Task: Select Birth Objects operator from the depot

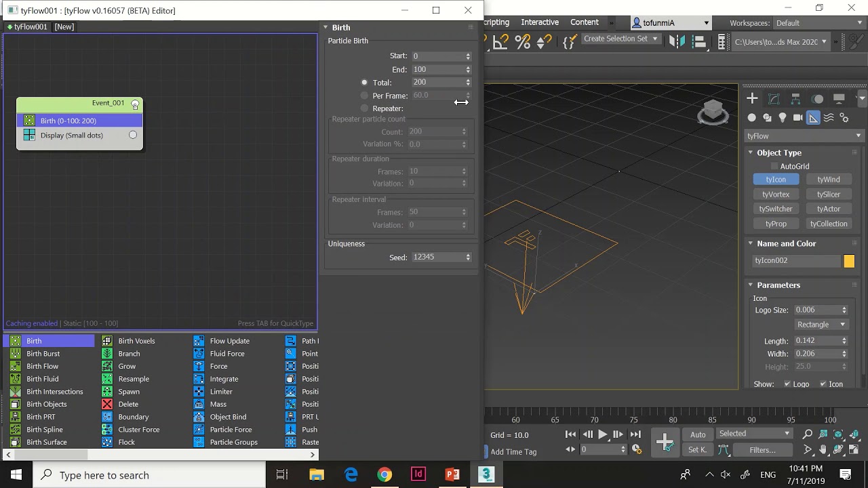Action: click(47, 404)
